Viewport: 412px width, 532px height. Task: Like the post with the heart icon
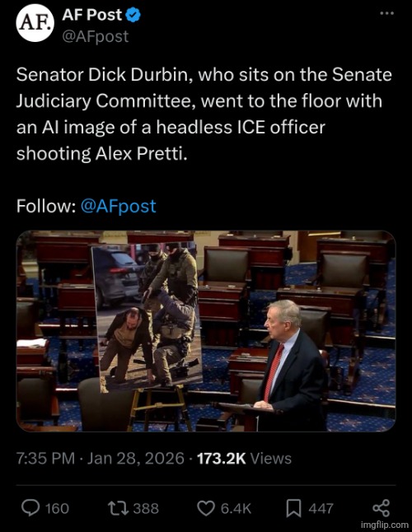click(x=206, y=508)
